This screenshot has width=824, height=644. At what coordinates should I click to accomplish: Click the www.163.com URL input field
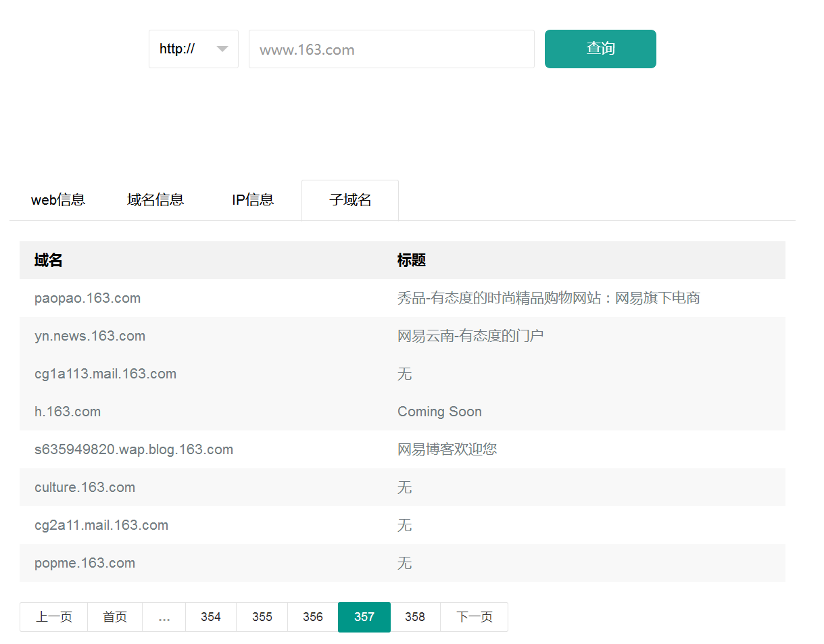pyautogui.click(x=391, y=49)
